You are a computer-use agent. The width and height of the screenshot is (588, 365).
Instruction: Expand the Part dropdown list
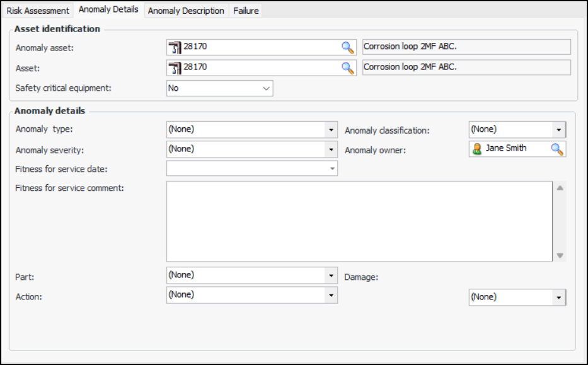(331, 275)
